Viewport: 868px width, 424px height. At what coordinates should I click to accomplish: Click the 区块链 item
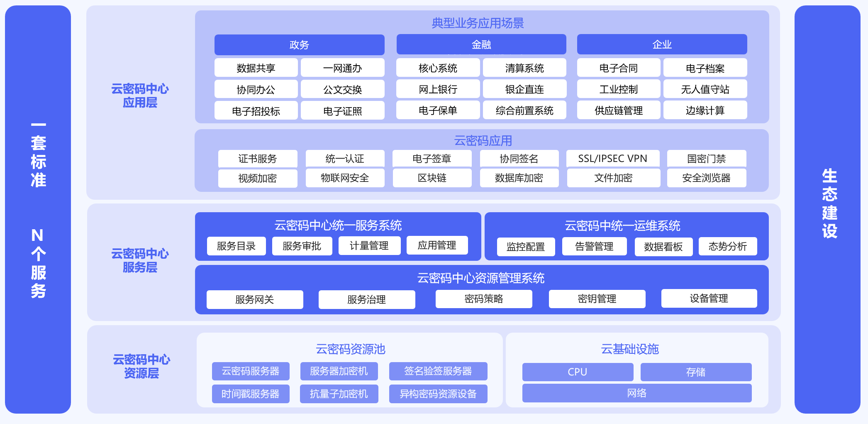point(432,178)
